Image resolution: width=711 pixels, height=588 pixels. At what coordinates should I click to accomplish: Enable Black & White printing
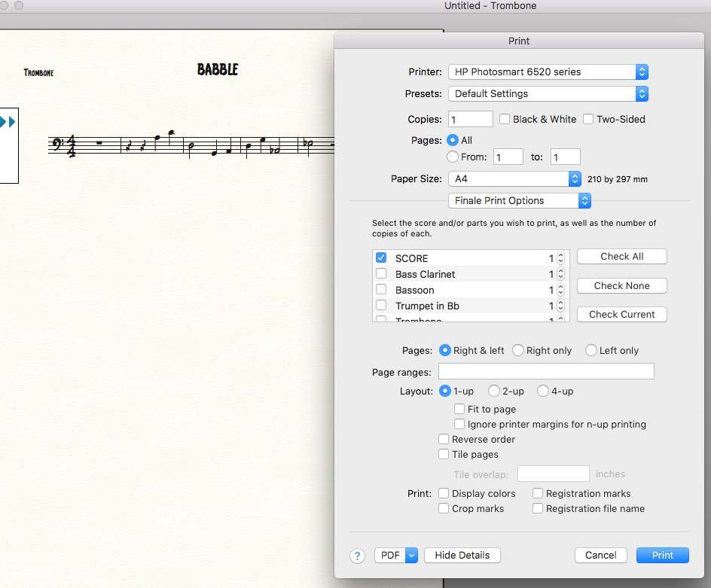point(505,119)
